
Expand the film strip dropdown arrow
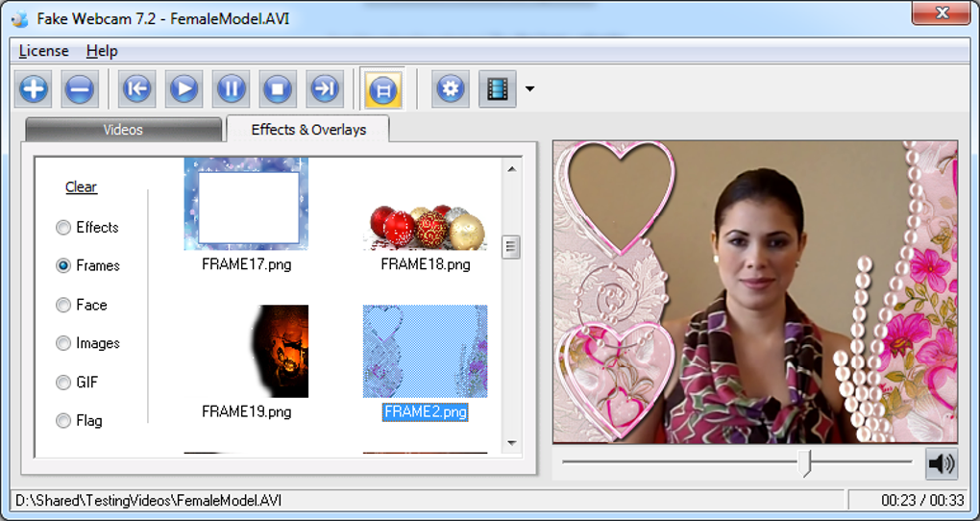click(529, 88)
